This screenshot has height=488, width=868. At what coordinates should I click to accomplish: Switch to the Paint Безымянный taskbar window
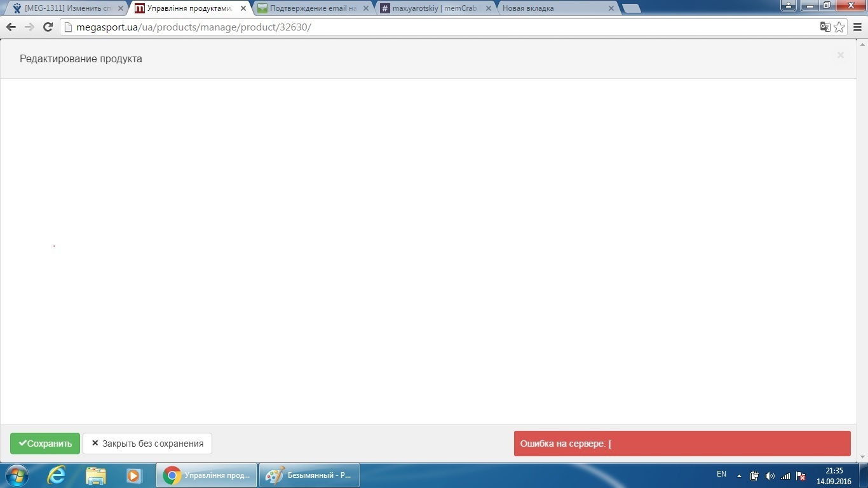coord(309,475)
